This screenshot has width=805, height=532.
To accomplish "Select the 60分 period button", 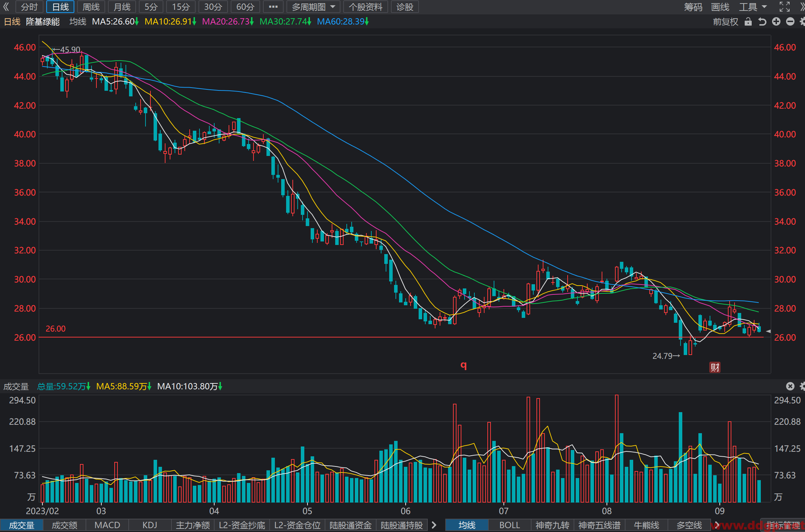I will pyautogui.click(x=245, y=7).
